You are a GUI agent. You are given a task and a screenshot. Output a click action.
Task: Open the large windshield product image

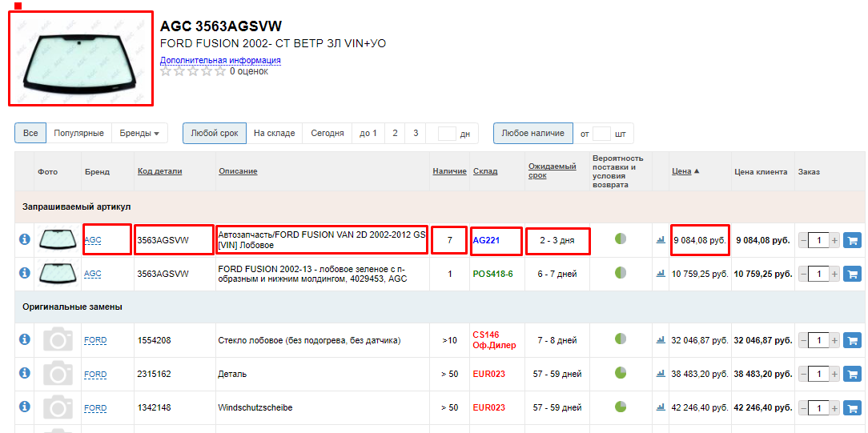tap(81, 58)
